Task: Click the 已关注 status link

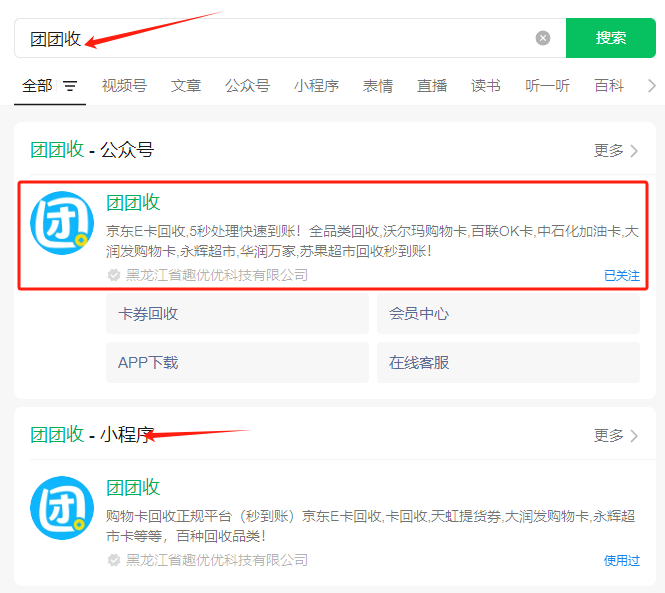Action: click(x=621, y=275)
